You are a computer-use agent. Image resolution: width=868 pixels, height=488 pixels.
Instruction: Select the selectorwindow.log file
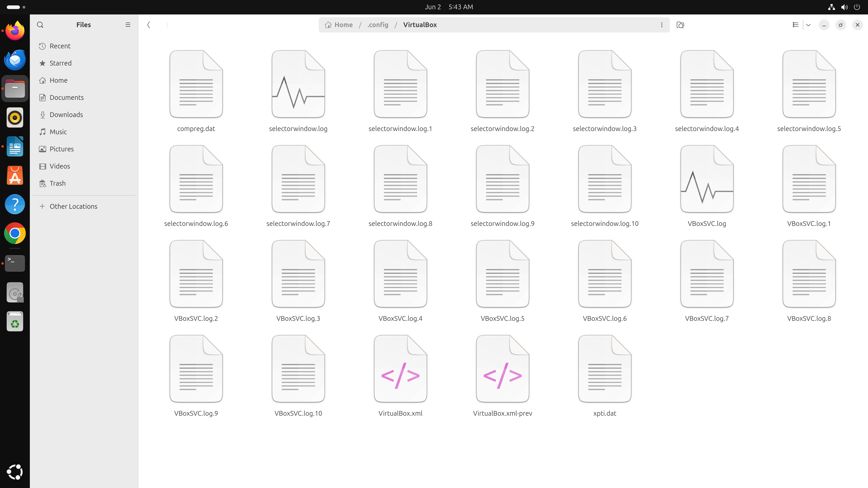[x=298, y=84]
